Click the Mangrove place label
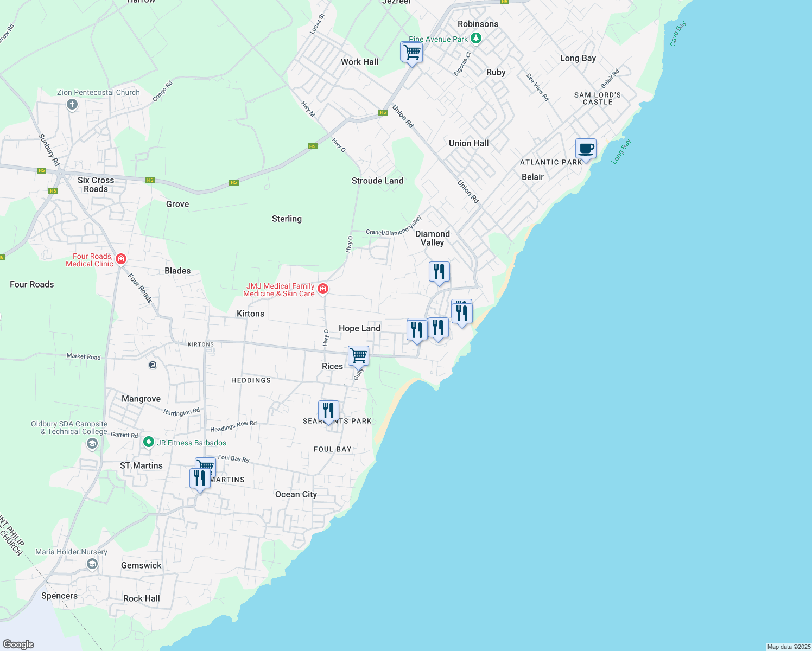Screen dimensions: 812x651 point(141,399)
